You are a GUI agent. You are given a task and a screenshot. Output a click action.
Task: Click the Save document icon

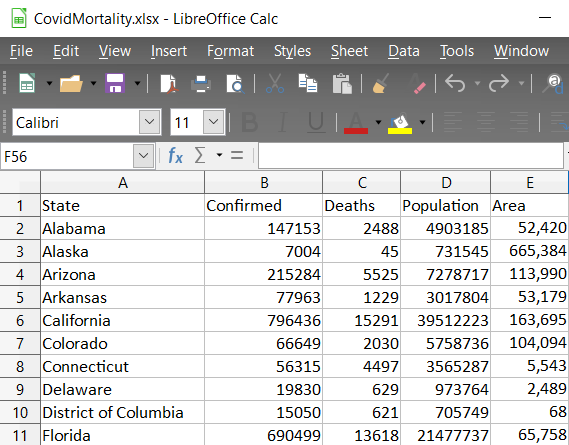point(115,83)
